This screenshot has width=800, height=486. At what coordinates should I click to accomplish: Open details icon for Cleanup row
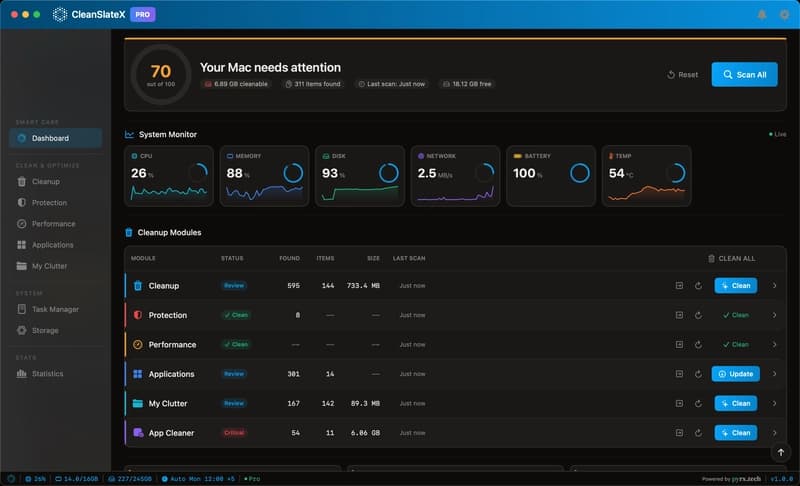click(x=679, y=286)
